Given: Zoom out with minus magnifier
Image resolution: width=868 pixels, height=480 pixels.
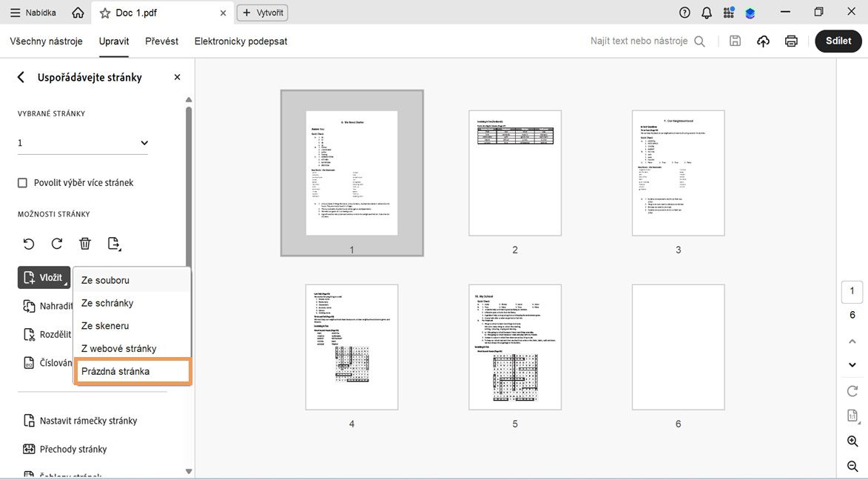Looking at the screenshot, I should point(852,466).
